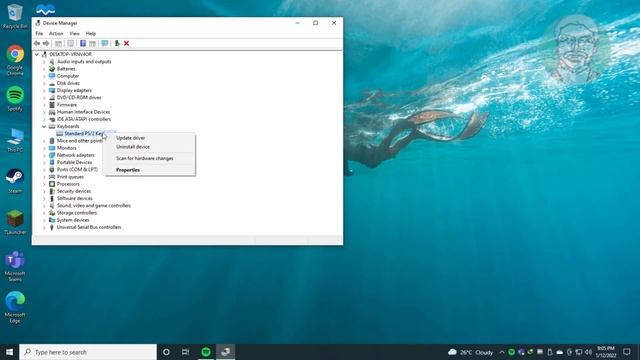
Task: Click the blue Help toolbar icon
Action: pyautogui.click(x=83, y=43)
